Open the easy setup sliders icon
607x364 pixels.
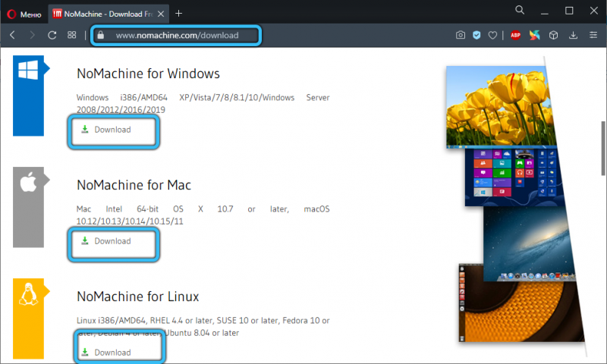point(593,35)
